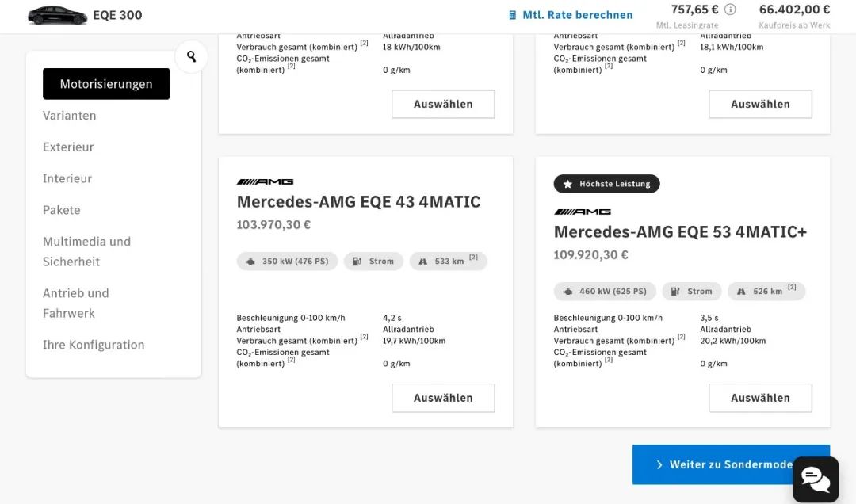Click the EQE 300 car thumbnail
The image size is (856, 504).
tap(57, 15)
